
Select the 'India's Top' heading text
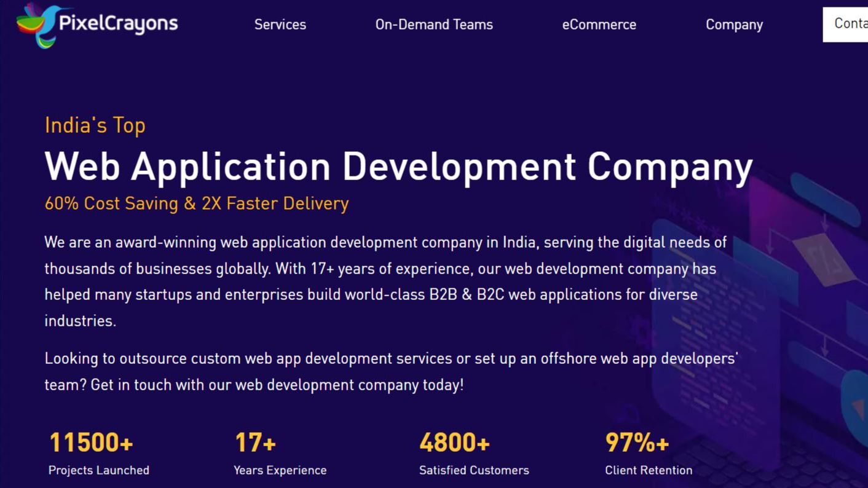click(x=95, y=125)
